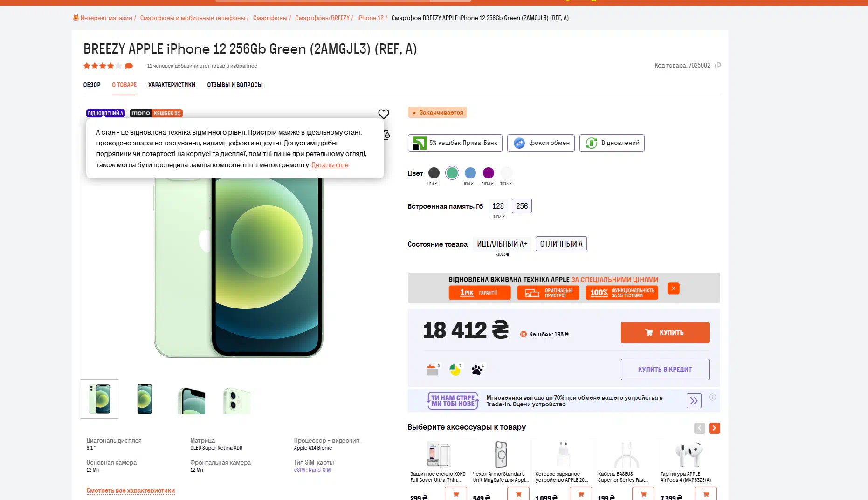Click the green-yellow pie installment icon
The width and height of the screenshot is (868, 500).
(455, 370)
